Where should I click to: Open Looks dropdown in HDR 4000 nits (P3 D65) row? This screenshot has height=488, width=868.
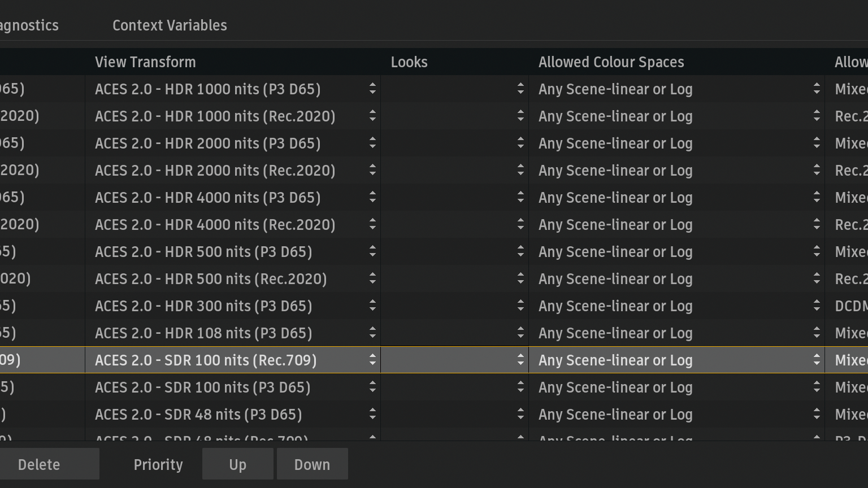pos(455,198)
